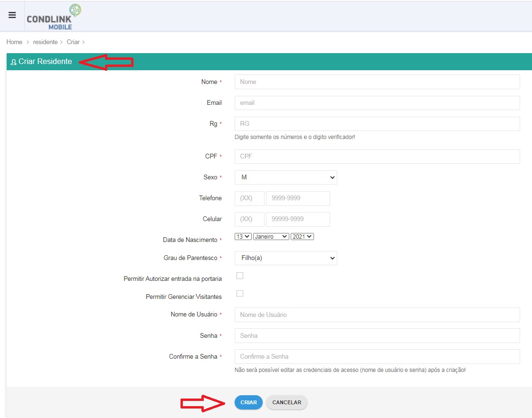
Task: Click into the CPF input field
Action: (377, 156)
